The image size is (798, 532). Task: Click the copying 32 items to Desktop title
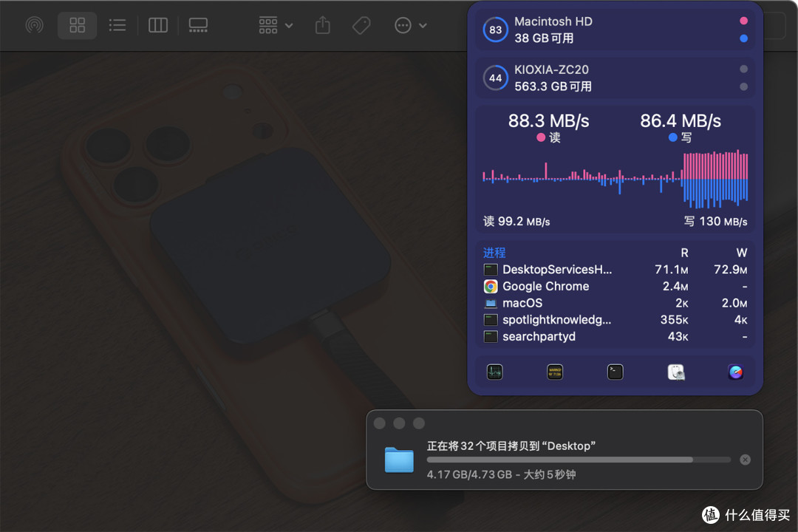511,446
